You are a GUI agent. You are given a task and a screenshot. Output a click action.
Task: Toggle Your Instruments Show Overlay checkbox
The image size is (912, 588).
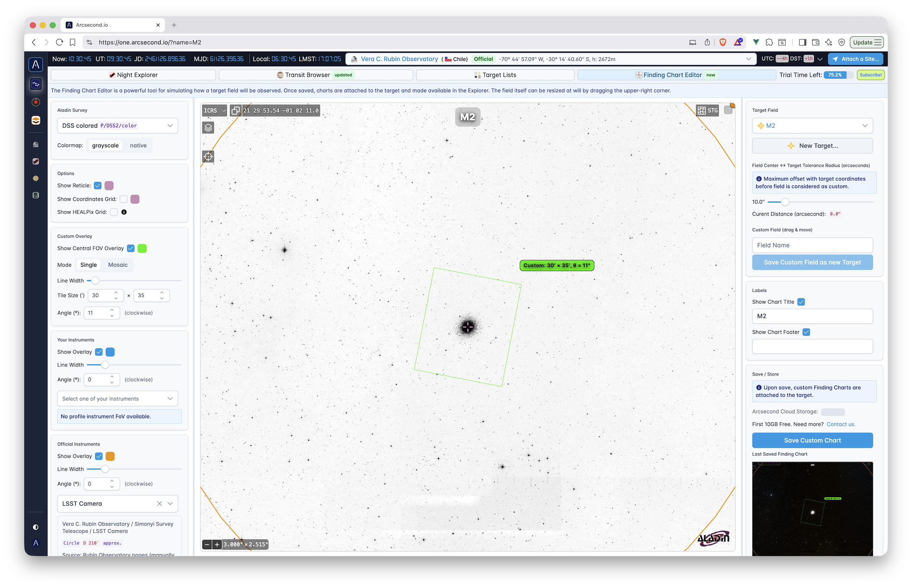(x=99, y=352)
